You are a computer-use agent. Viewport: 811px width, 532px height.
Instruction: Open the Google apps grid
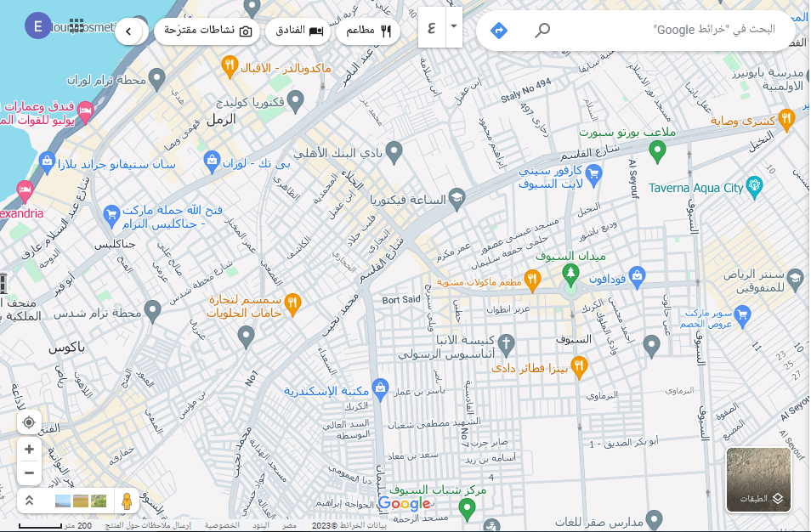77,26
